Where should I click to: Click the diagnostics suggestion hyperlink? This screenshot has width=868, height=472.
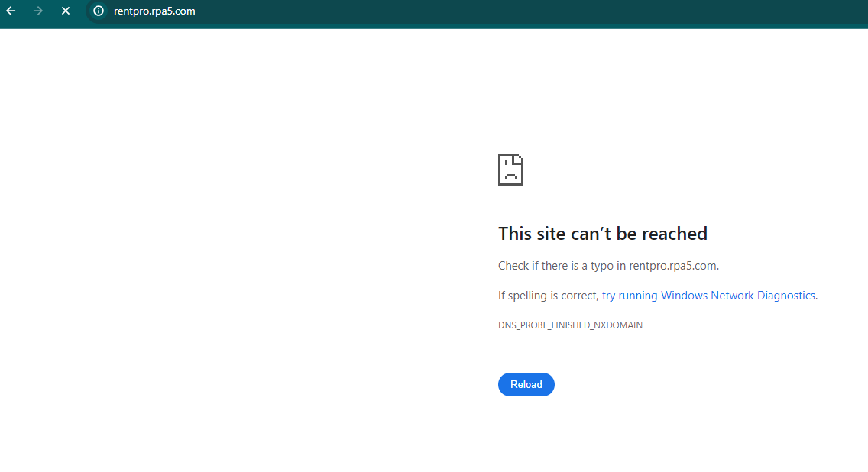pyautogui.click(x=708, y=295)
